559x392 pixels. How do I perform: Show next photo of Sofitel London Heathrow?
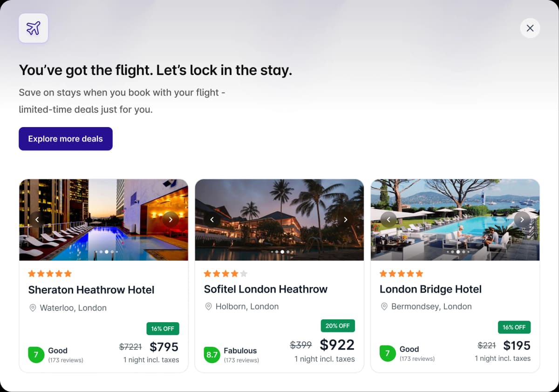click(346, 219)
